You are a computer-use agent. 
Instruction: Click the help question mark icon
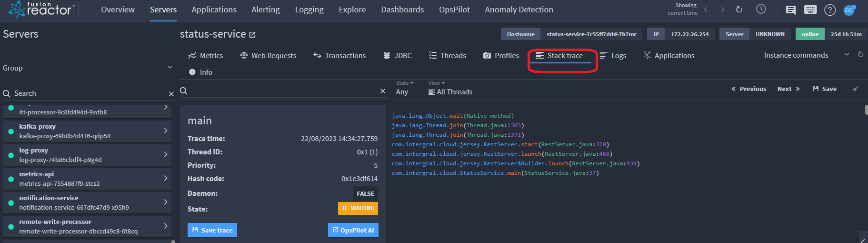point(830,10)
